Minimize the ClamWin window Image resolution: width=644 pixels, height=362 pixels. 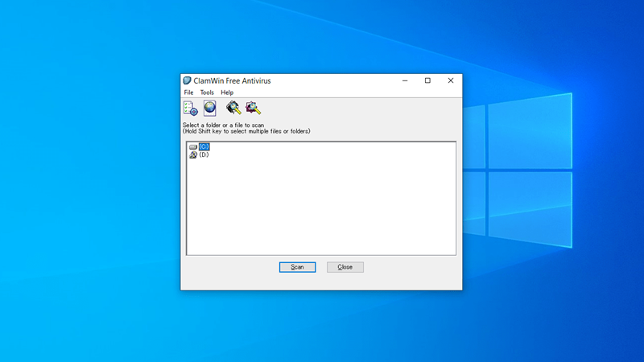404,81
